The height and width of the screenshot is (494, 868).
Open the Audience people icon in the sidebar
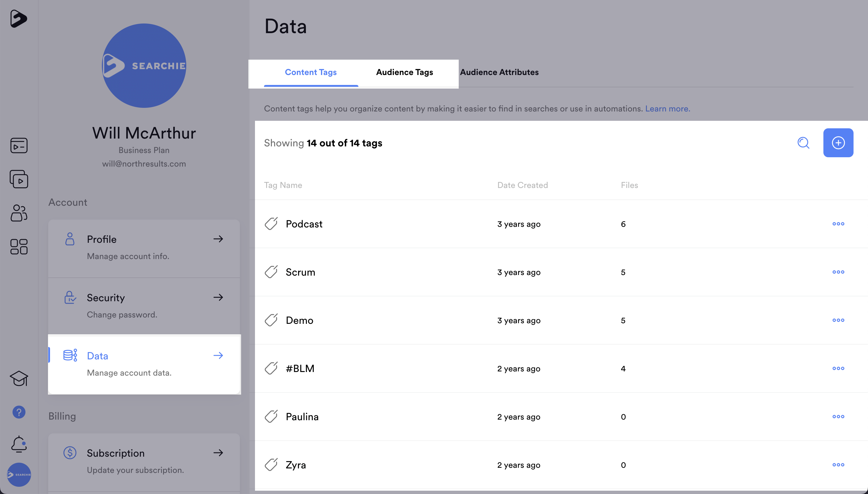pyautogui.click(x=19, y=213)
